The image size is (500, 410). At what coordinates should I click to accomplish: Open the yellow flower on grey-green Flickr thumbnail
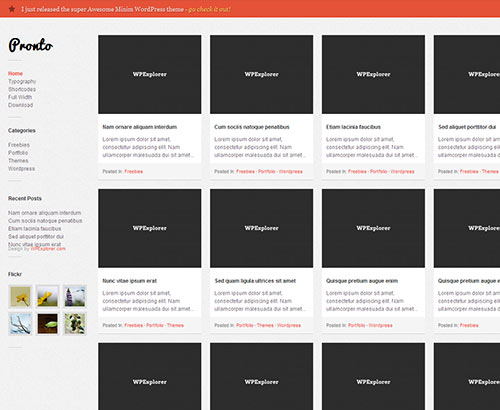click(47, 296)
